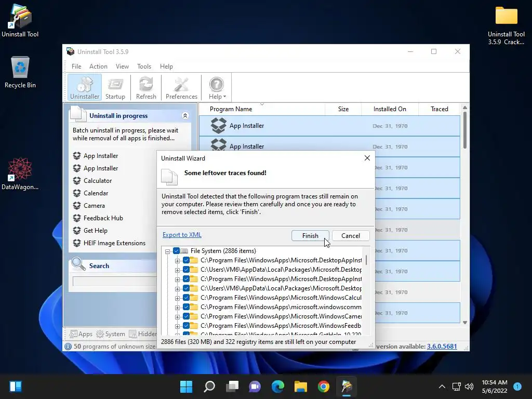Open Task View from the taskbar
This screenshot has width=532, height=399.
232,387
